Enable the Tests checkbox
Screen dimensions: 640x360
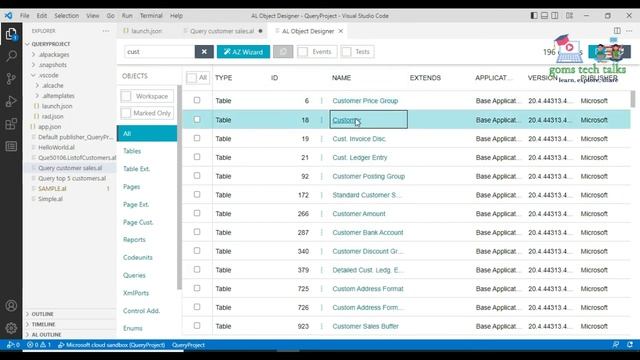(347, 52)
